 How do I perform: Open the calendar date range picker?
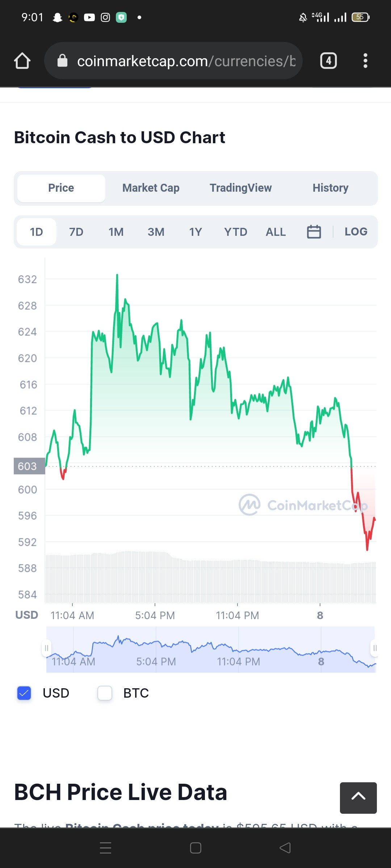click(314, 232)
